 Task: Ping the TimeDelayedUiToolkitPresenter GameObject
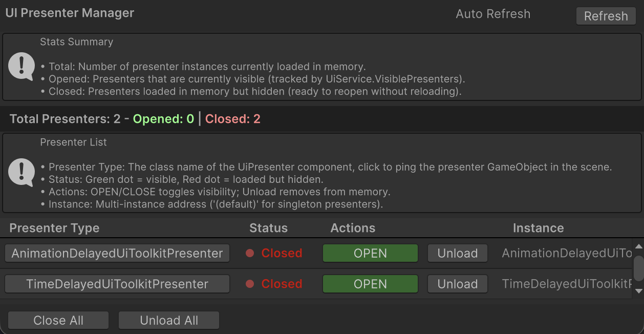(x=117, y=284)
